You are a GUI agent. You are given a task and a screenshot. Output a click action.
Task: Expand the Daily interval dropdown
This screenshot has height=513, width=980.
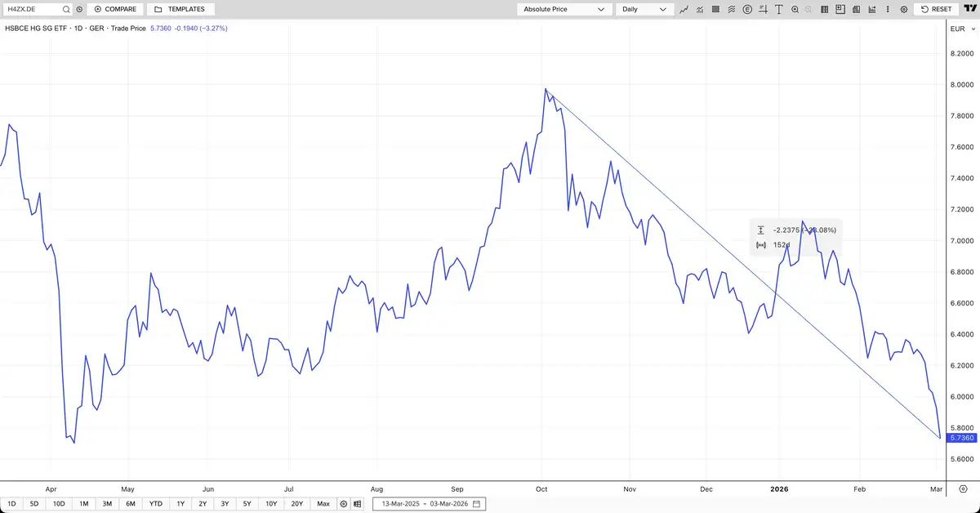(645, 9)
